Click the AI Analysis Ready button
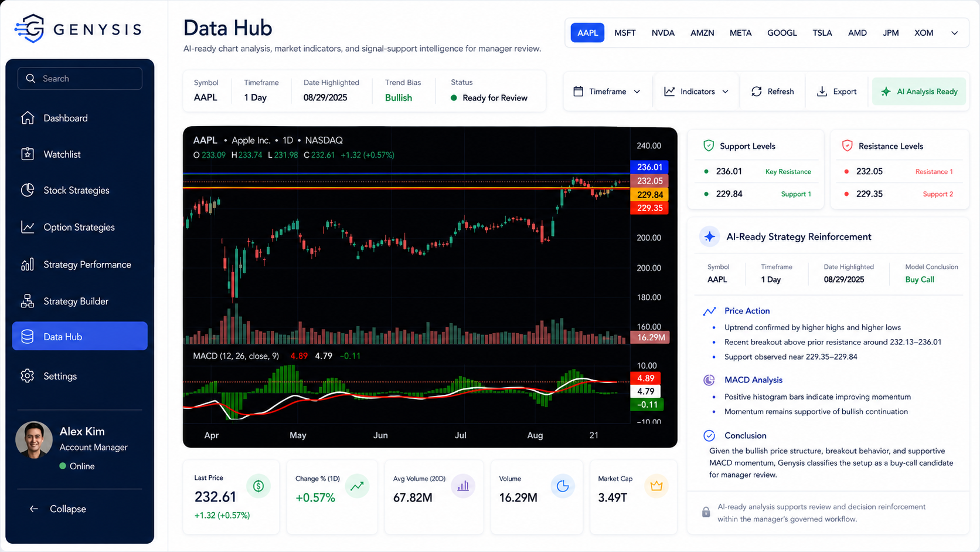 [x=919, y=92]
